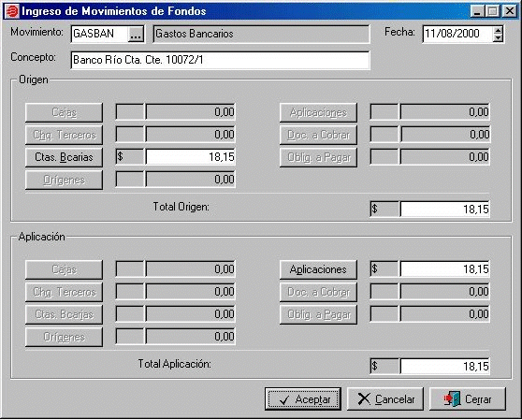Click the Cerrar button with door icon
522x420 pixels.
coord(468,398)
